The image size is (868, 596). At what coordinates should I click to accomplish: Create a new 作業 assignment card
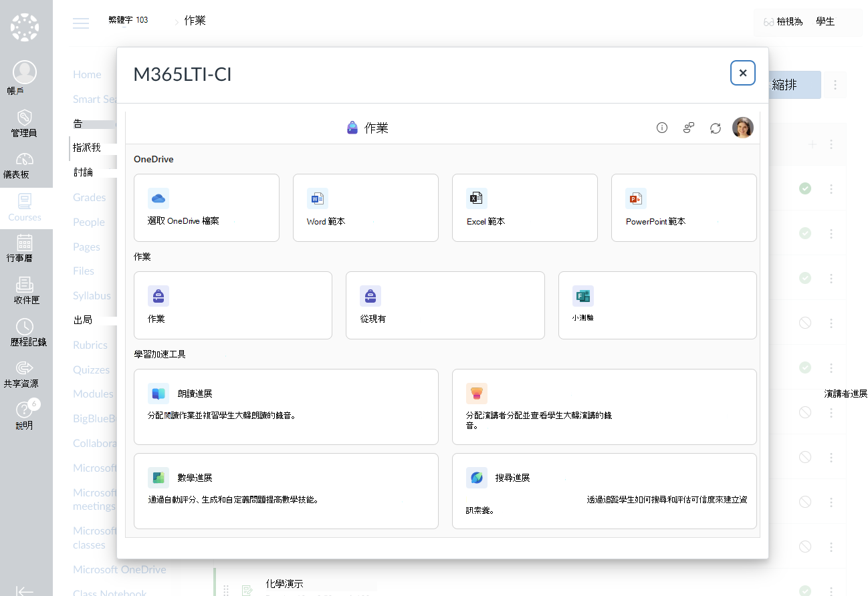coord(233,305)
